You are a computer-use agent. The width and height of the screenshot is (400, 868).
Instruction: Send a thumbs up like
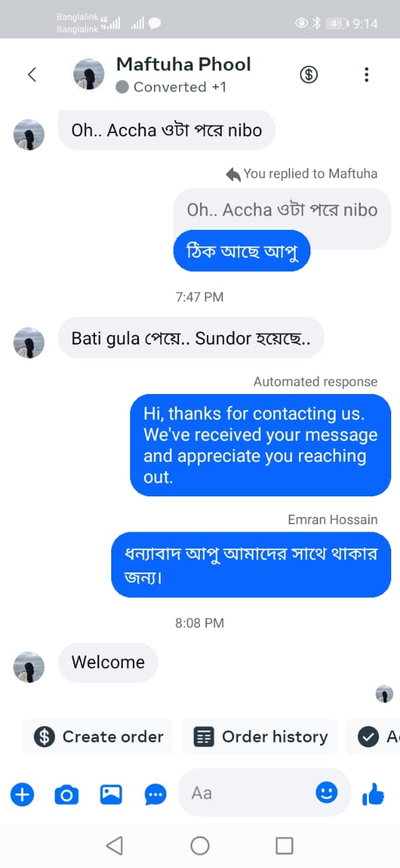374,794
